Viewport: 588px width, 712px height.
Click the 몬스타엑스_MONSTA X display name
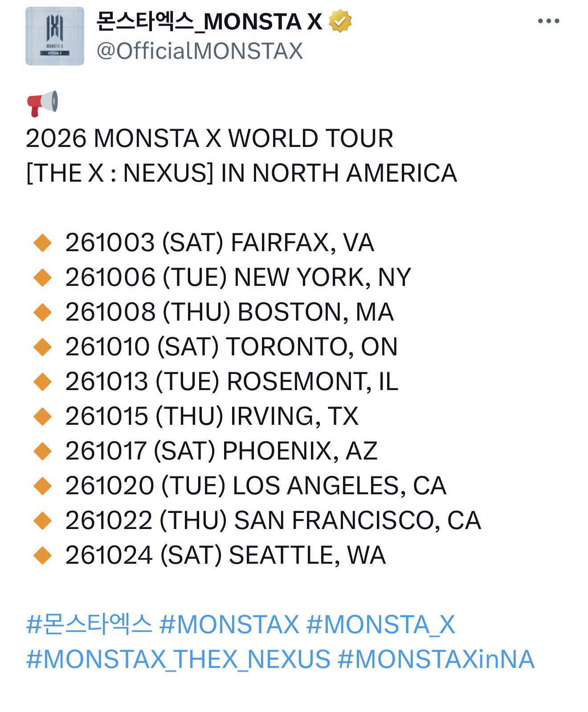[209, 21]
